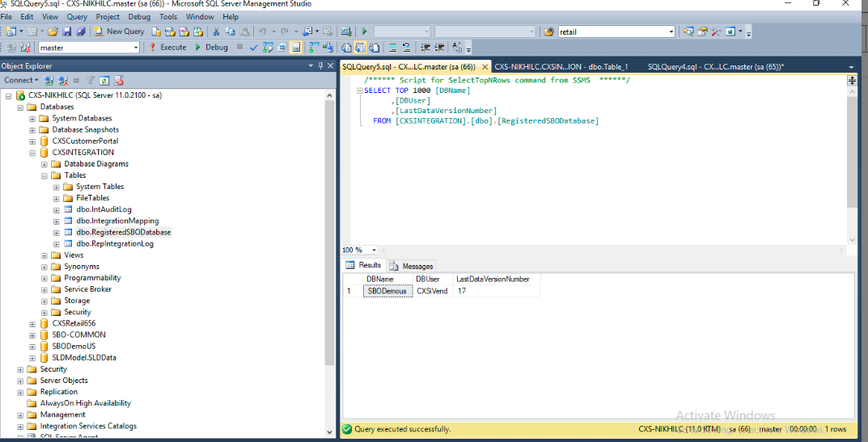Image resolution: width=868 pixels, height=442 pixels.
Task: Click the New Query button
Action: pos(119,32)
